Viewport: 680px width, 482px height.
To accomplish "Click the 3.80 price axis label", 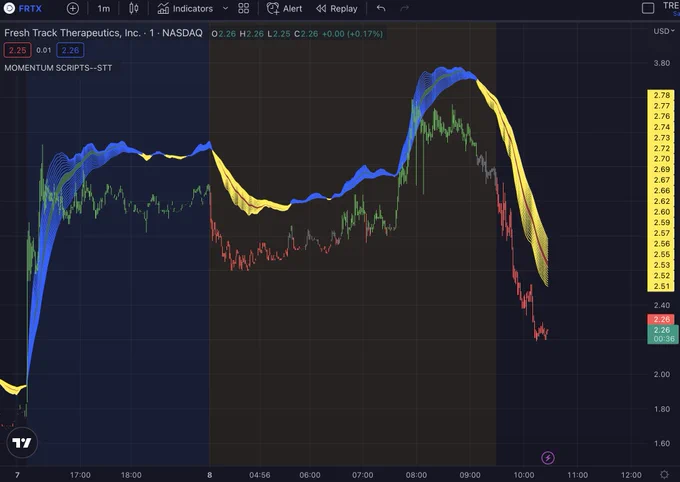I will point(662,63).
